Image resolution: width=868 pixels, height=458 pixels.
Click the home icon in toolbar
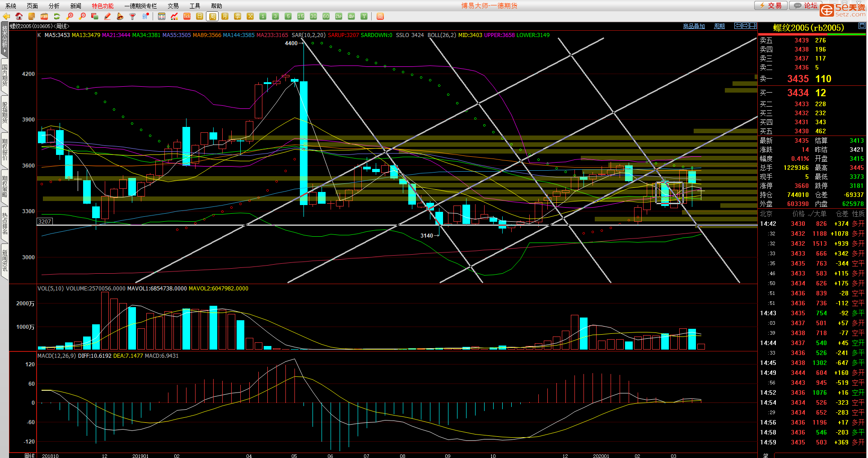19,16
